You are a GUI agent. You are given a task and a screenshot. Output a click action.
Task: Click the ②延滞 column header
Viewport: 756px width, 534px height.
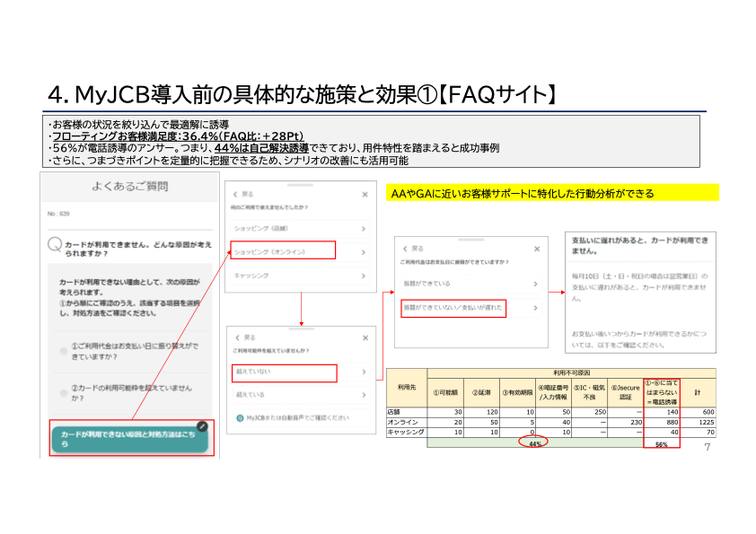click(x=481, y=392)
